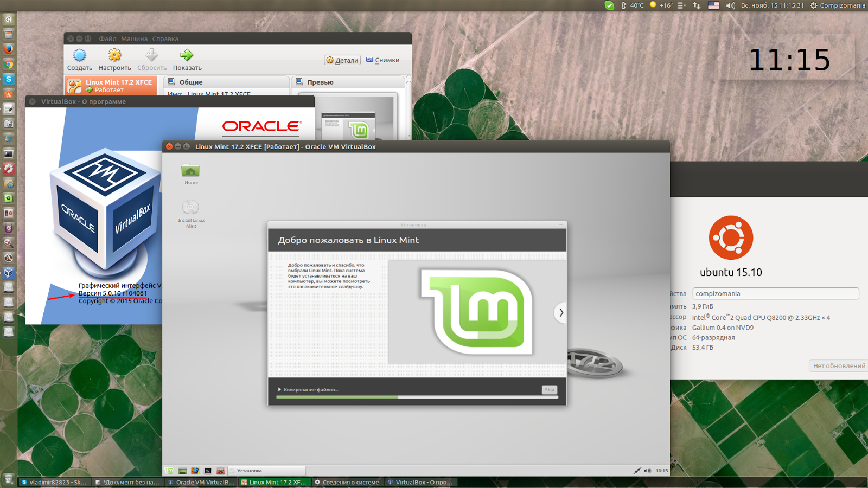Click the Установка task button in Mint panel
This screenshot has width=868, height=488.
(x=266, y=471)
